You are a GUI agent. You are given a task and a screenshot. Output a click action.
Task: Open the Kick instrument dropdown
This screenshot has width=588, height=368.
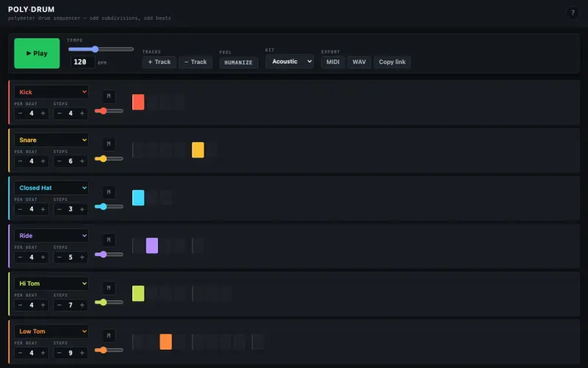pyautogui.click(x=51, y=92)
